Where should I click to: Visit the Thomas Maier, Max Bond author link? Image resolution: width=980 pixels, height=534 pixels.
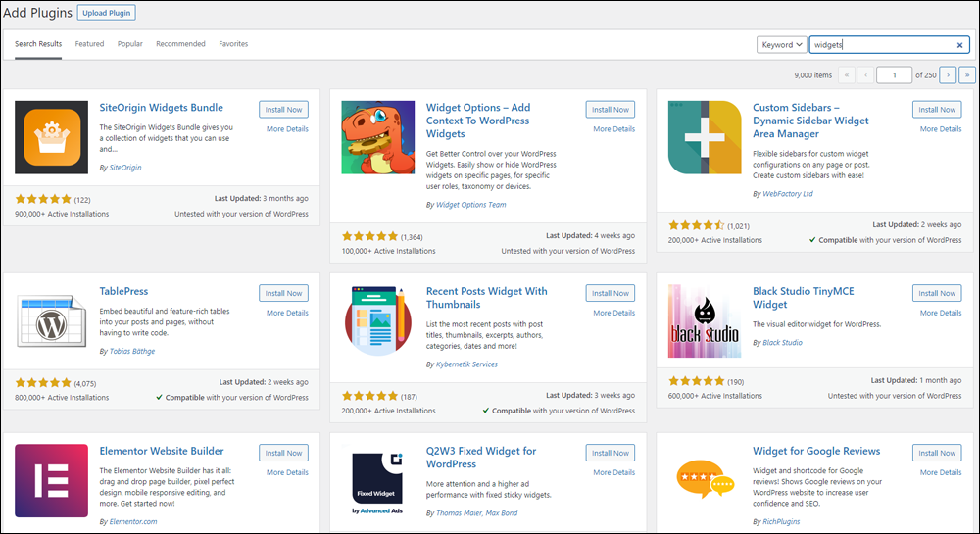(x=477, y=513)
